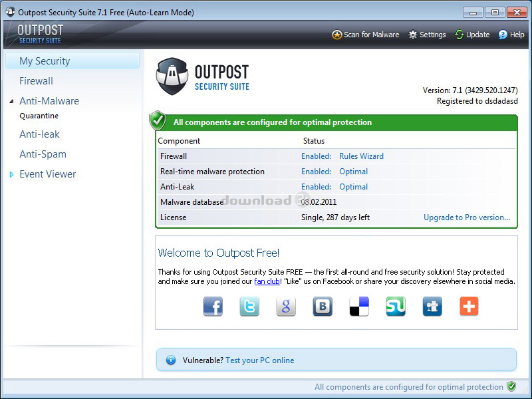Screen dimensions: 532x399
Task: Click Upgrade to Pro version link
Action: (467, 217)
